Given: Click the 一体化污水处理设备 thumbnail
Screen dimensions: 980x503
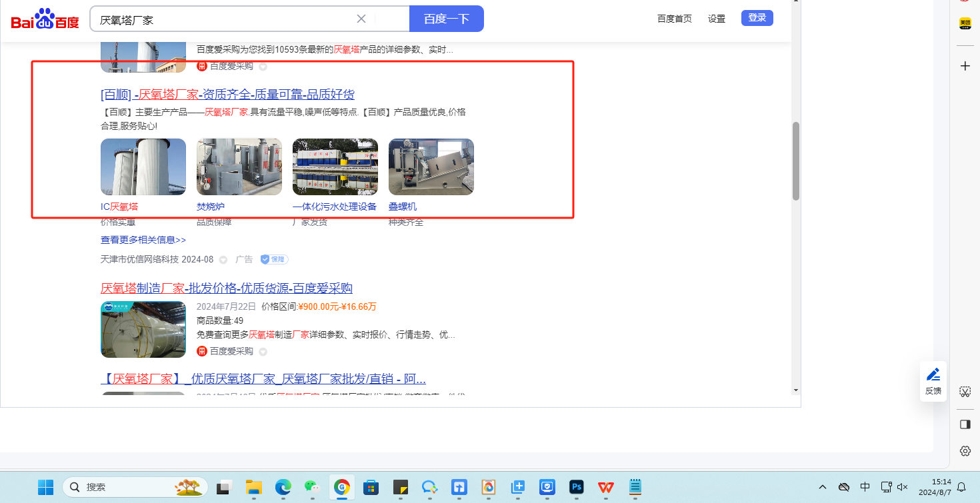Looking at the screenshot, I should pyautogui.click(x=335, y=167).
